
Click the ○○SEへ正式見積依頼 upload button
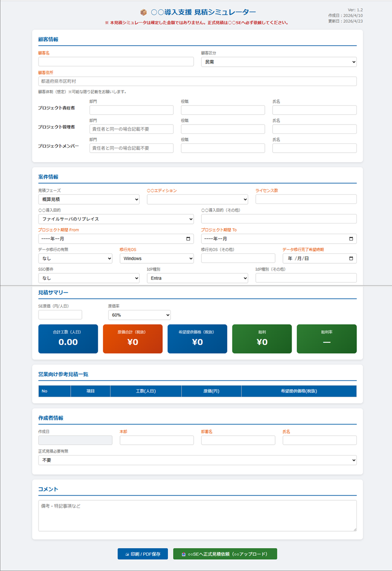click(225, 554)
